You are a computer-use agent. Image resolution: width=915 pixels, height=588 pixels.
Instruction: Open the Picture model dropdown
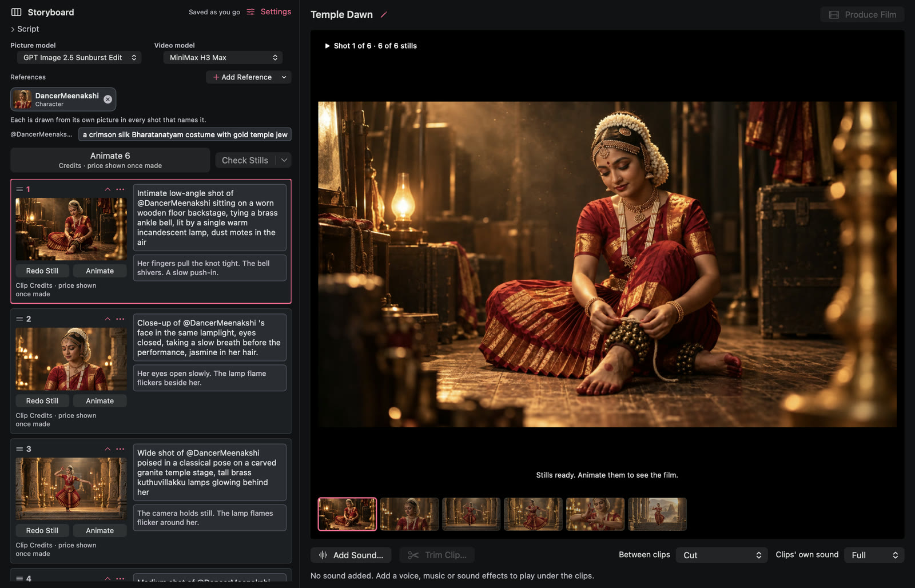pos(79,58)
